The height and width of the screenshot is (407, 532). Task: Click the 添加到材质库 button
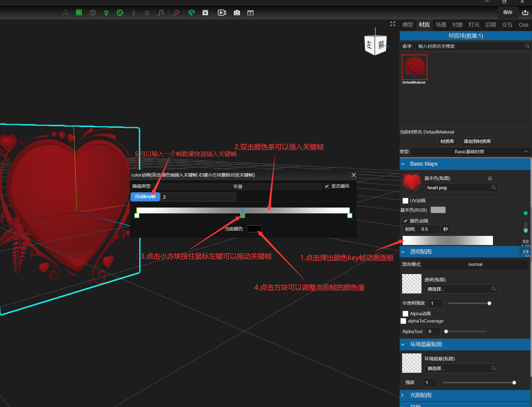[x=477, y=141]
